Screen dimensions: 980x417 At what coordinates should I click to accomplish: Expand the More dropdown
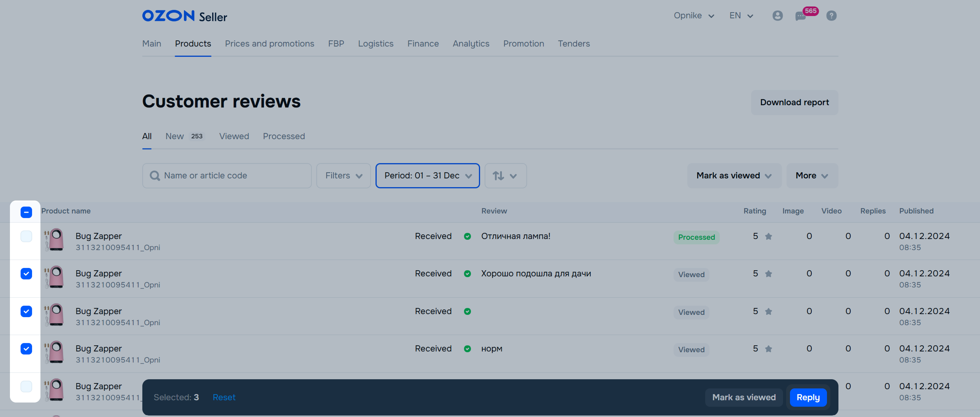pos(812,176)
